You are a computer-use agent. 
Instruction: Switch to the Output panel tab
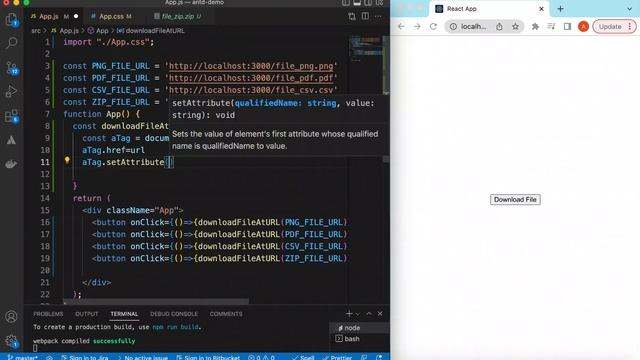click(87, 314)
